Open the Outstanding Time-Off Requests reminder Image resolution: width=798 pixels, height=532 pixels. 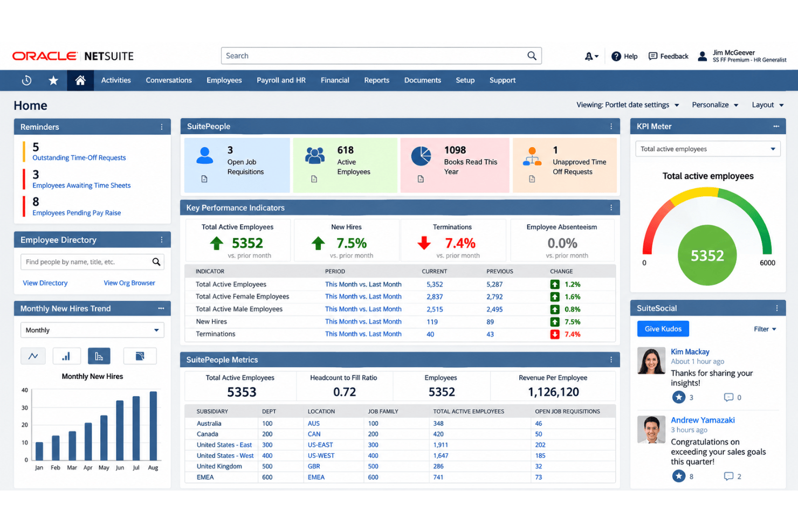[x=79, y=158]
